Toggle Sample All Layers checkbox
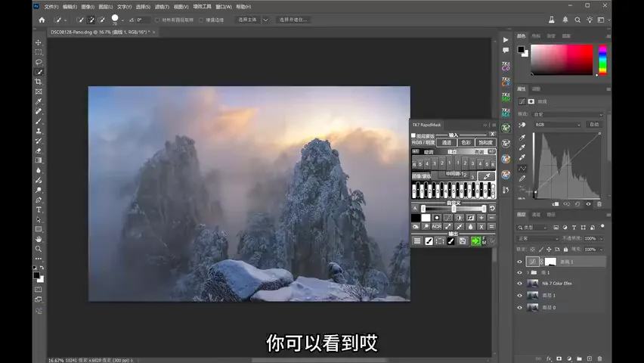This screenshot has height=363, width=644. tap(157, 20)
